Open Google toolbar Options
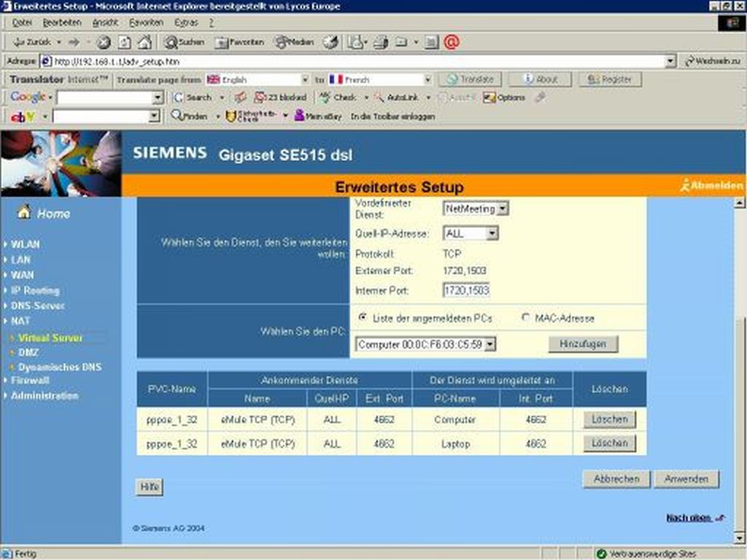The width and height of the screenshot is (747, 560). 504,98
